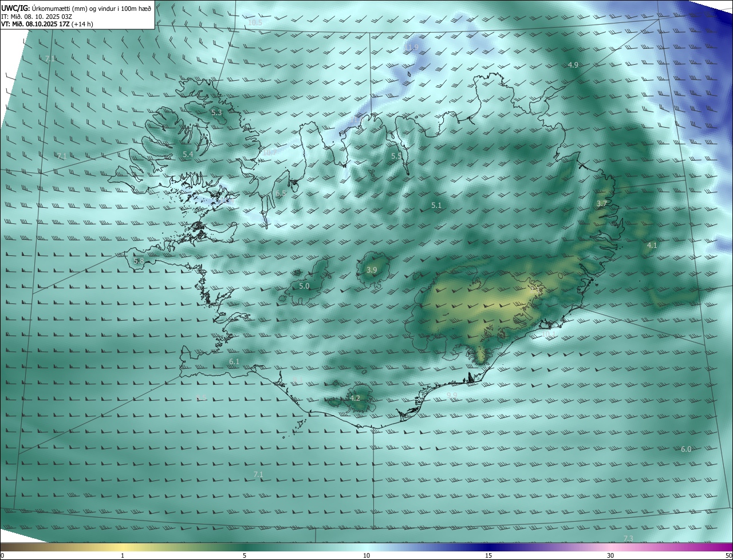733x560 pixels.
Task: Click the 5.0 value label
Action: [x=304, y=286]
